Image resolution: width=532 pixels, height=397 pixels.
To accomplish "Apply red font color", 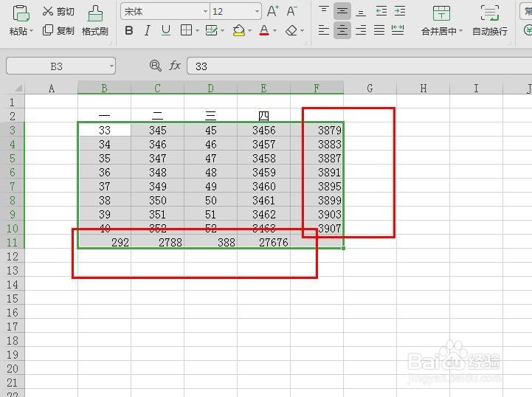I will tap(264, 30).
